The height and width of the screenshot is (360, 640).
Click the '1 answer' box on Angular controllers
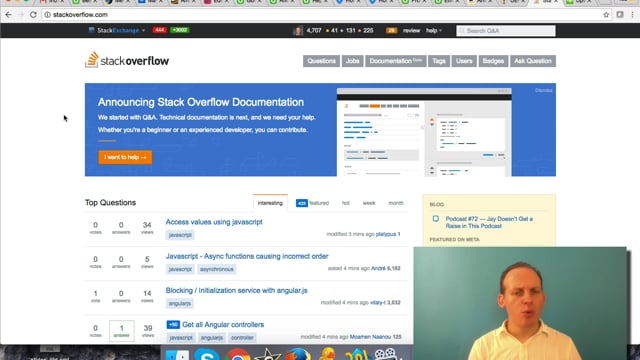coord(121,331)
